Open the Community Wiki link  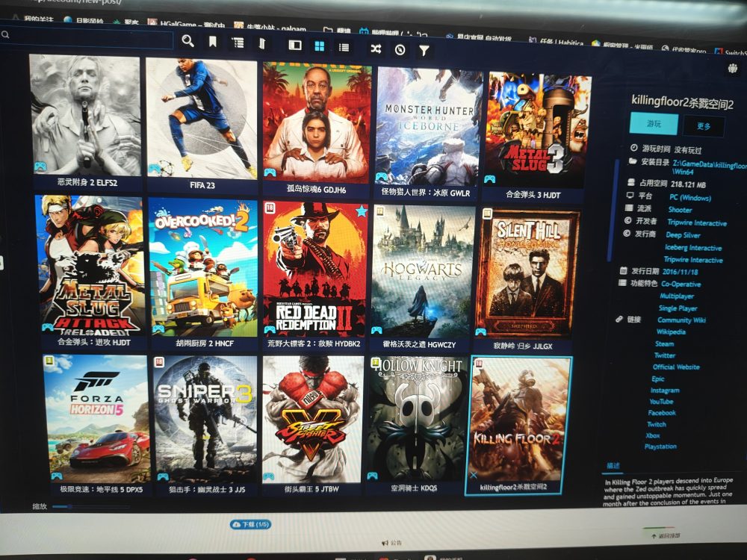click(x=681, y=320)
